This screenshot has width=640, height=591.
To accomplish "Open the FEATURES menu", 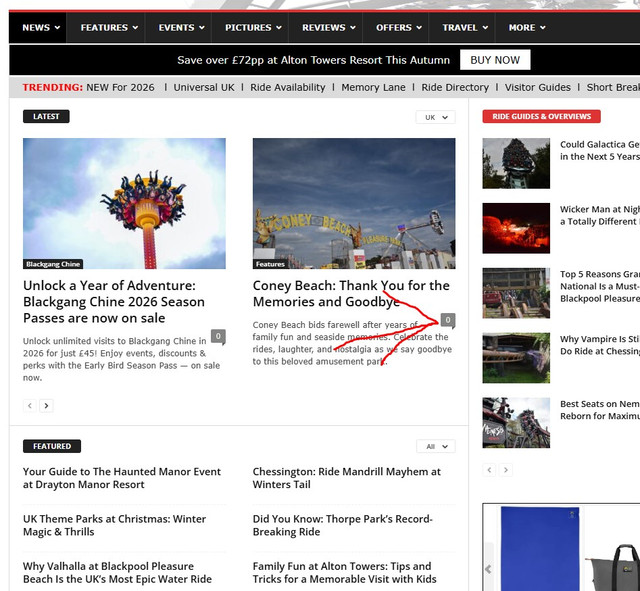I will tap(109, 27).
